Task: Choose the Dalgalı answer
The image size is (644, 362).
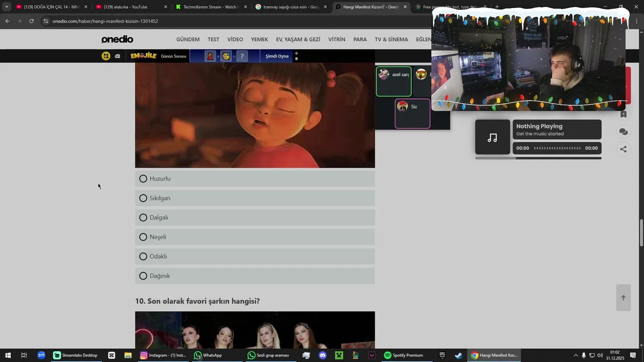Action: pyautogui.click(x=255, y=218)
